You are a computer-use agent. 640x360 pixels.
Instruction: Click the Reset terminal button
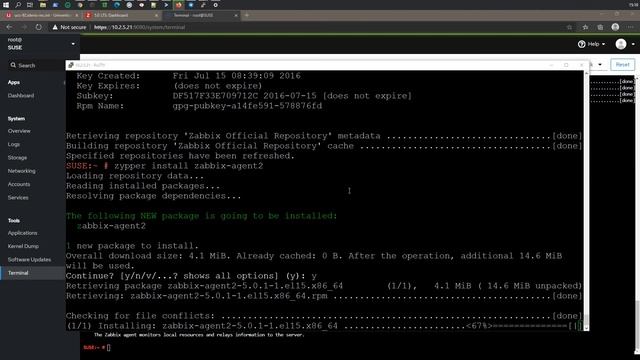pos(622,64)
